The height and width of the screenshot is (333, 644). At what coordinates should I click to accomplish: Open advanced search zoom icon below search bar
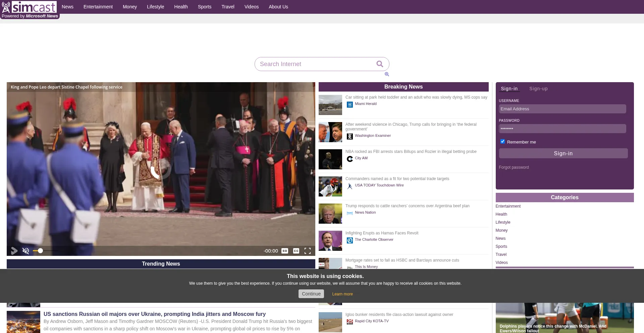click(387, 74)
